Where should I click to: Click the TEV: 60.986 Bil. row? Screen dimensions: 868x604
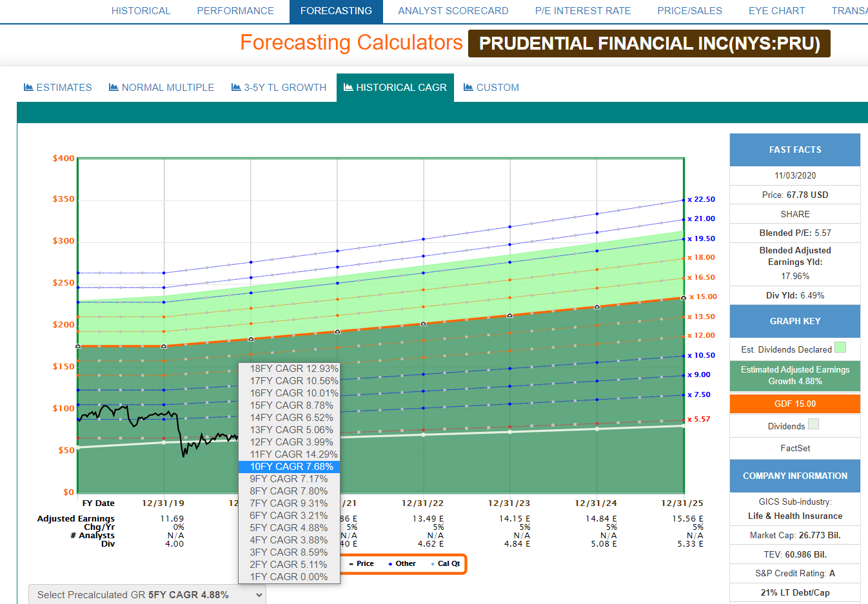coord(795,554)
